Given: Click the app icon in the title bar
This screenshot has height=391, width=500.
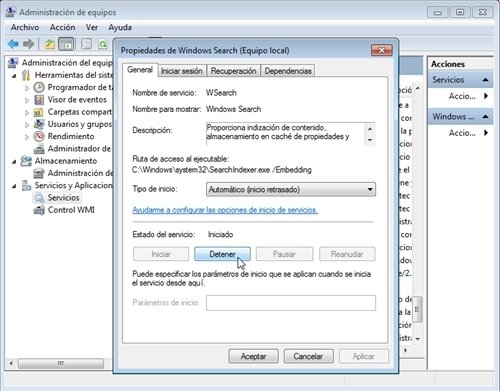Looking at the screenshot, I should 11,12.
